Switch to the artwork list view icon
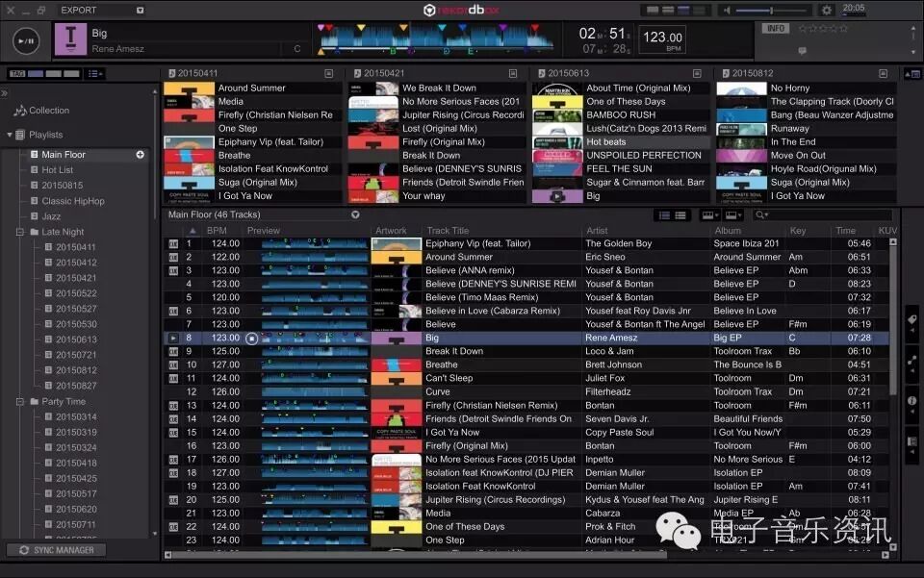Image resolution: width=924 pixels, height=578 pixels. [680, 215]
